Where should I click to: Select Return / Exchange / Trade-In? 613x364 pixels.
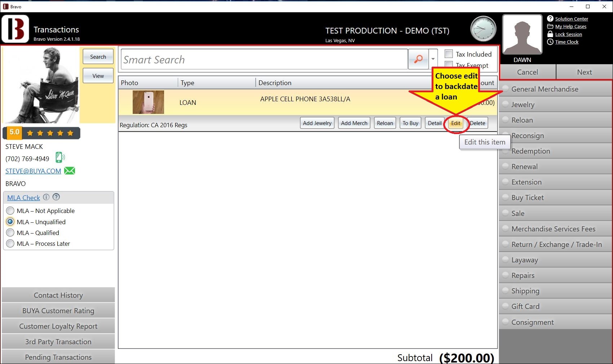pos(556,244)
